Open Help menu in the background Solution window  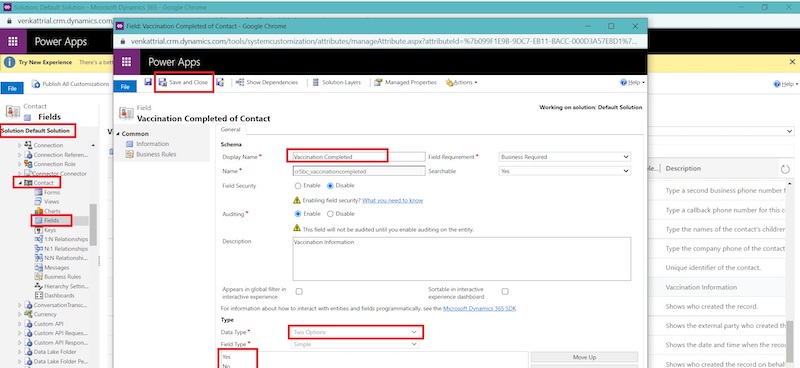coord(786,84)
